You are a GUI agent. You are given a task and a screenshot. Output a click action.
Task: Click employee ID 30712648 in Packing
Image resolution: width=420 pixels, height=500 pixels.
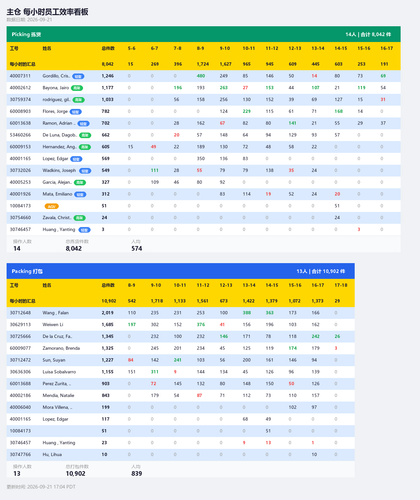point(20,313)
